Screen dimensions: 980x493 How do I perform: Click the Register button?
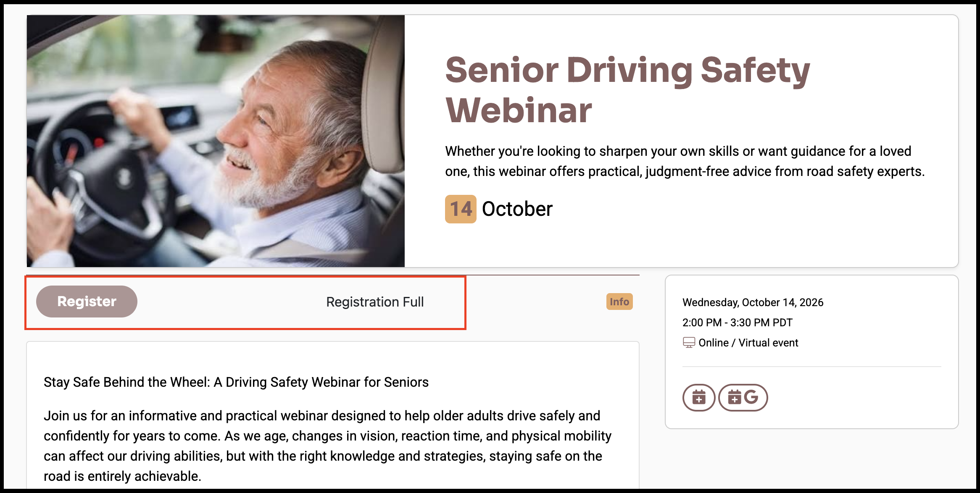pyautogui.click(x=87, y=302)
